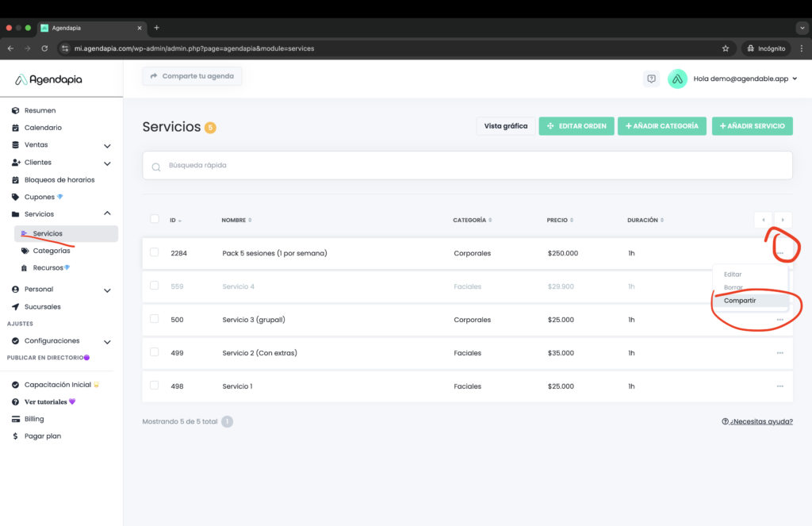
Task: Select Editar from the context menu
Action: [733, 275]
